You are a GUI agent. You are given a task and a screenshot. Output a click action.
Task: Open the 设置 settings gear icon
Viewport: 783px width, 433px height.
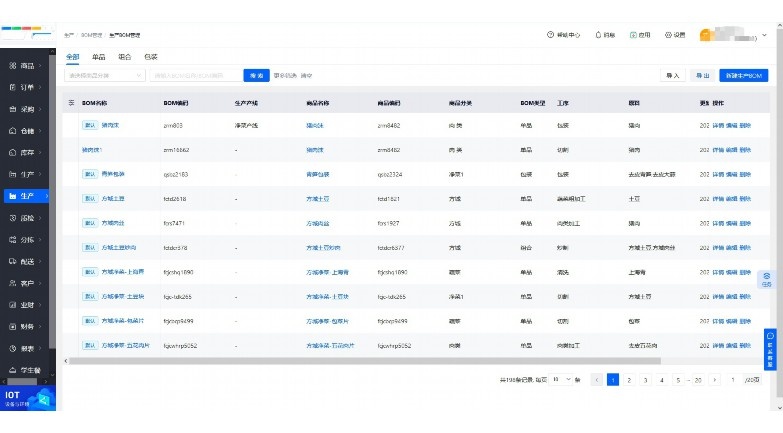[x=668, y=35]
